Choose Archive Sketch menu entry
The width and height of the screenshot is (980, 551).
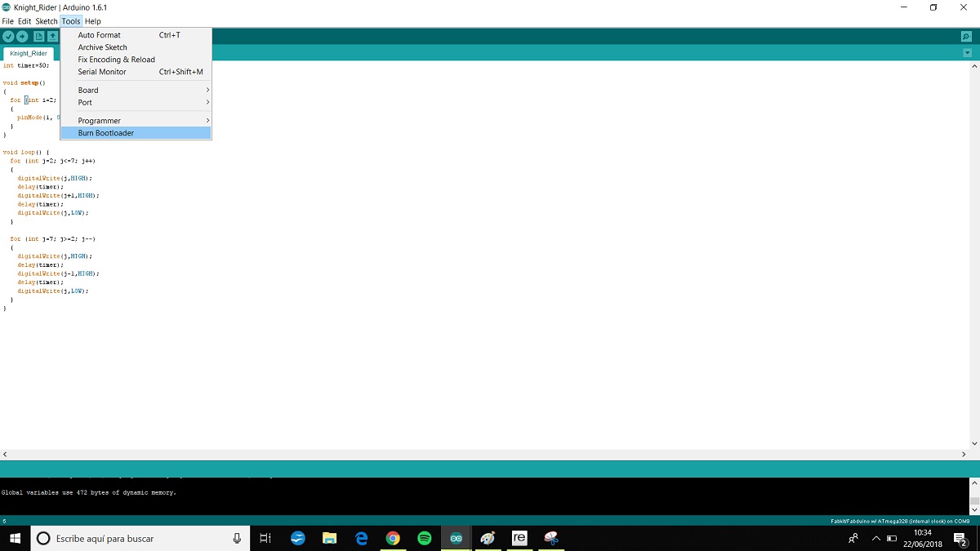[x=136, y=47]
